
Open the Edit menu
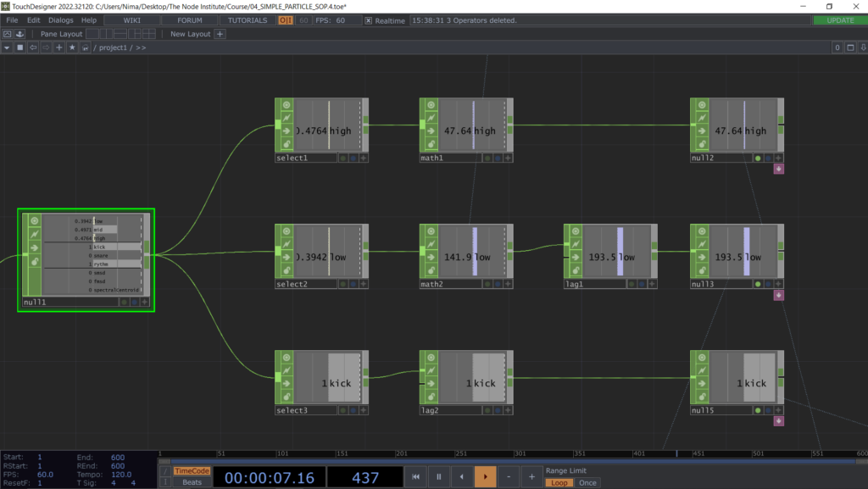coord(34,19)
